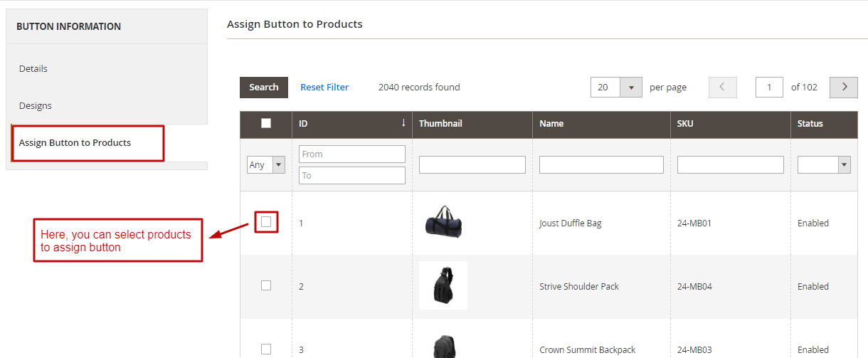Switch to the Designs tab
Image resolution: width=868 pixels, height=358 pixels.
tap(36, 105)
